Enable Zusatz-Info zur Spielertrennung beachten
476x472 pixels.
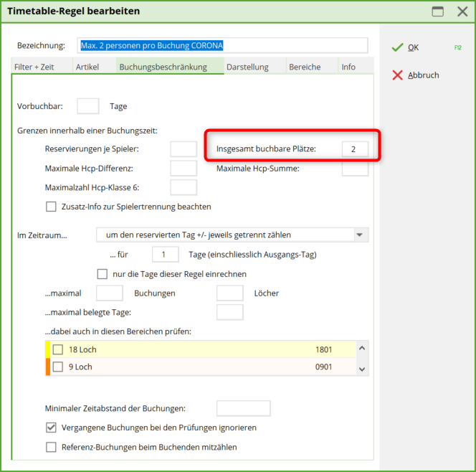51,207
